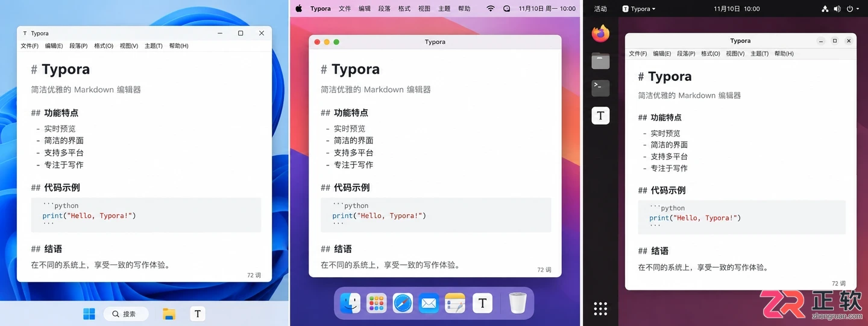Image resolution: width=868 pixels, height=326 pixels.
Task: Open the 文件 menu in the macOS menu bar
Action: [345, 8]
